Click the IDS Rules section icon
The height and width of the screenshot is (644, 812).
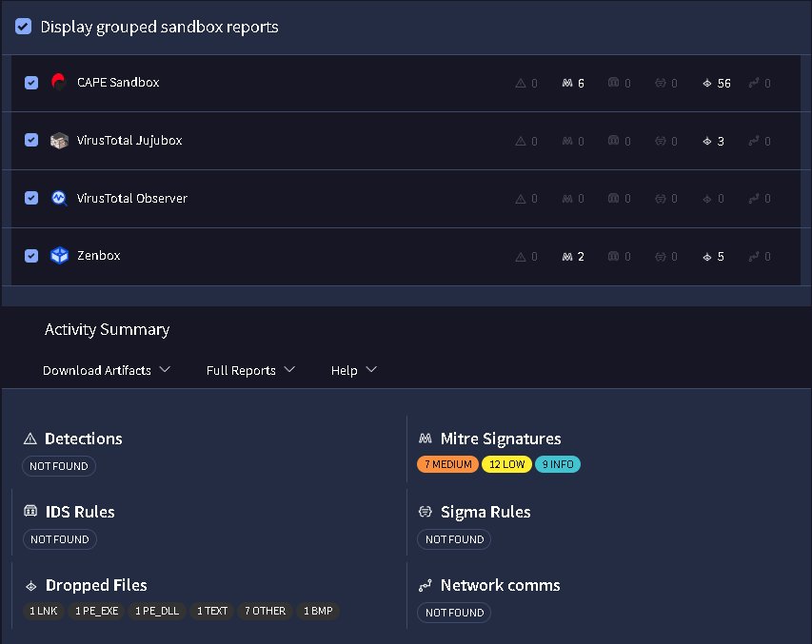pos(30,512)
